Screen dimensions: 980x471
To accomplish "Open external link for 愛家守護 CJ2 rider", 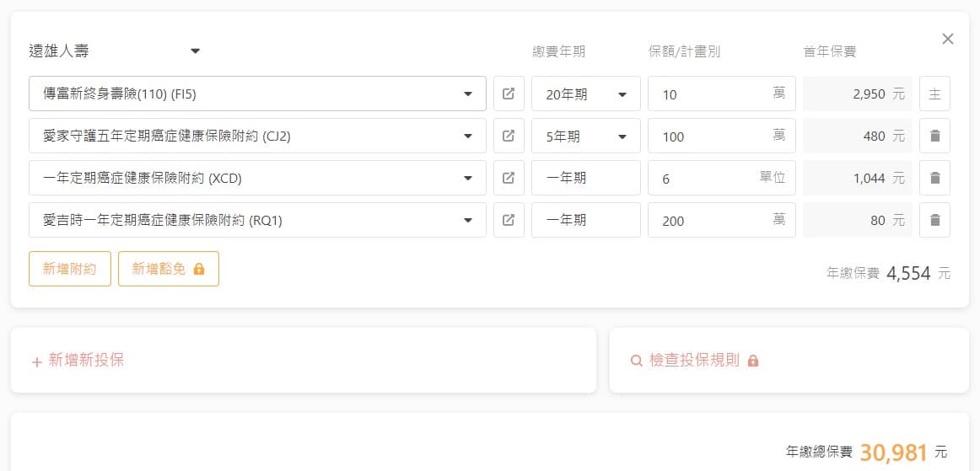I will 509,136.
